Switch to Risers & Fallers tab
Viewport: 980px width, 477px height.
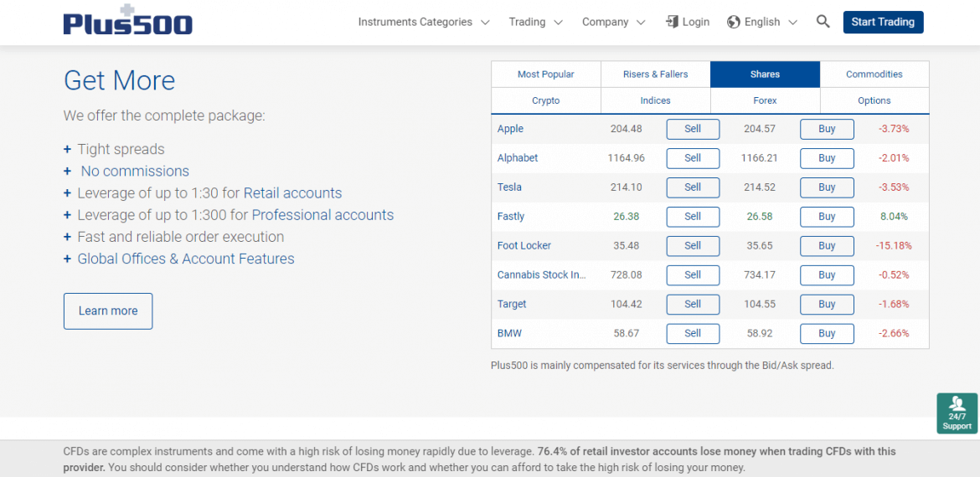coord(656,74)
